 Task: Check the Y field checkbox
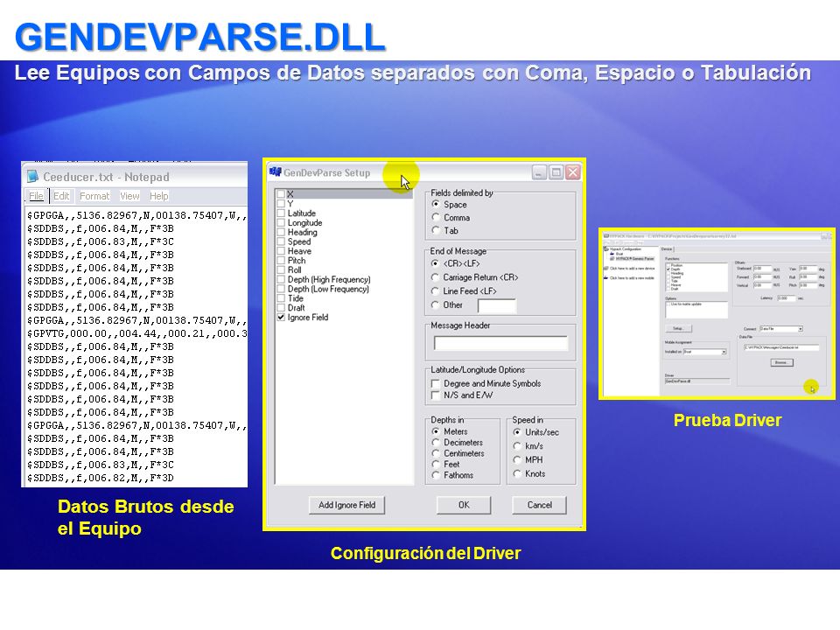(281, 204)
